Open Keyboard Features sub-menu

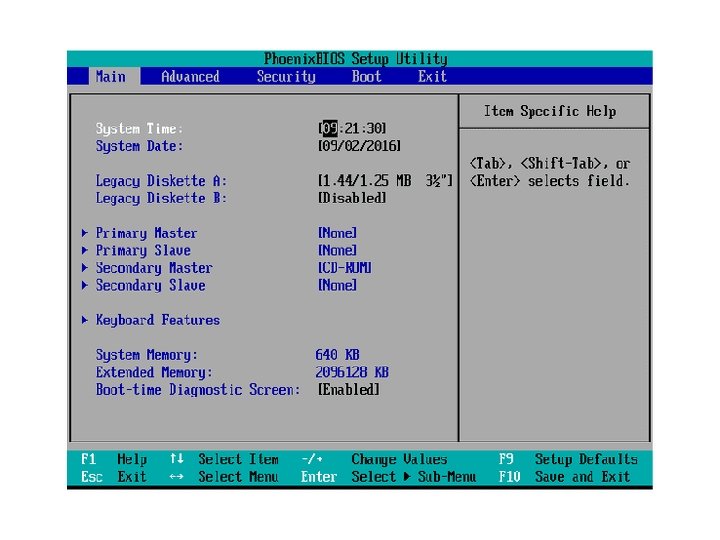158,321
